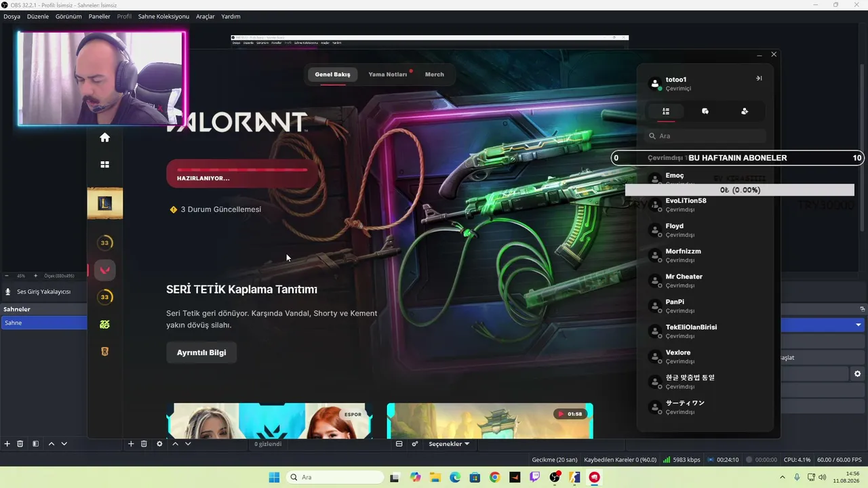Open the Riot chat messages icon
Image resolution: width=868 pixels, height=488 pixels.
[x=705, y=111]
